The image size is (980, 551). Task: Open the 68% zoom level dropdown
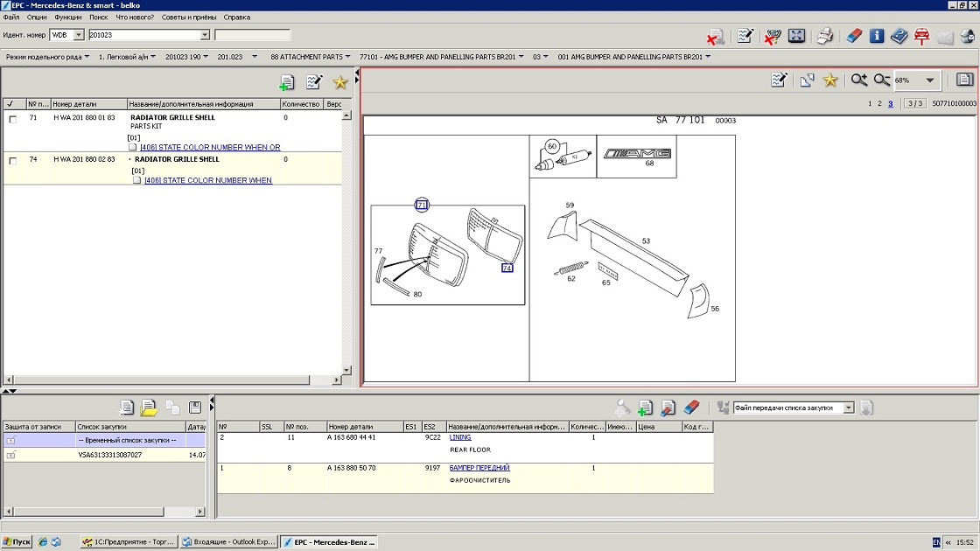click(930, 80)
